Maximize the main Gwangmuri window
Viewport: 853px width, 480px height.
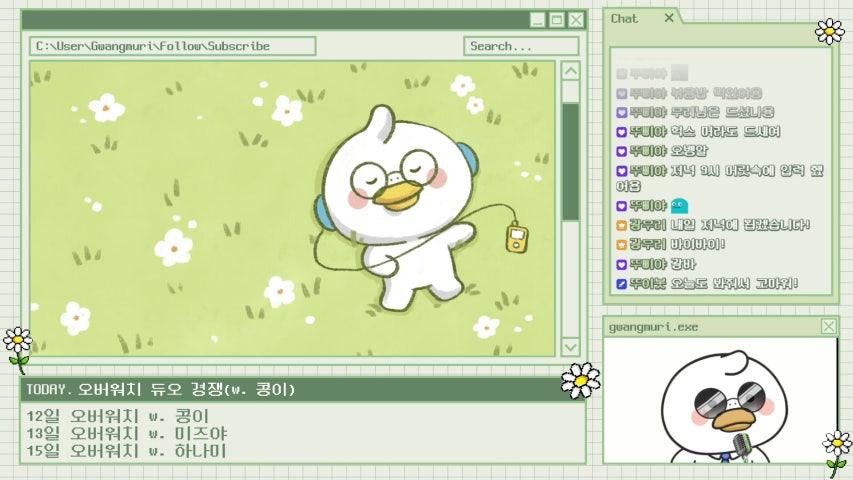click(557, 20)
